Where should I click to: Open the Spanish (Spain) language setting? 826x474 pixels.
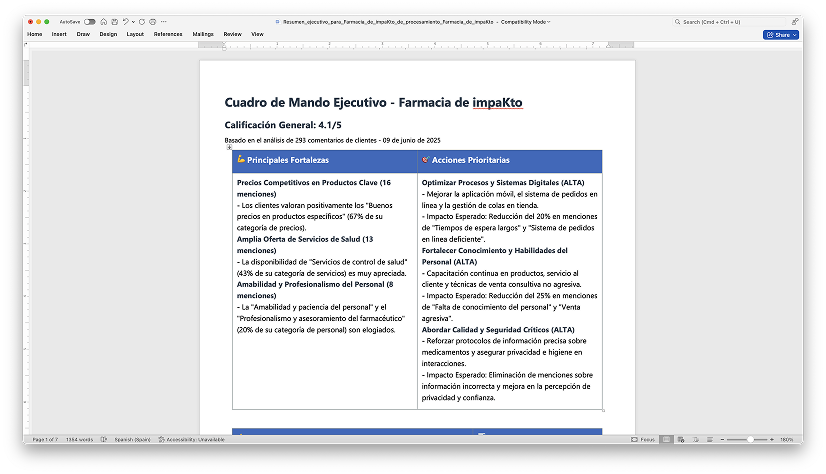click(x=131, y=439)
